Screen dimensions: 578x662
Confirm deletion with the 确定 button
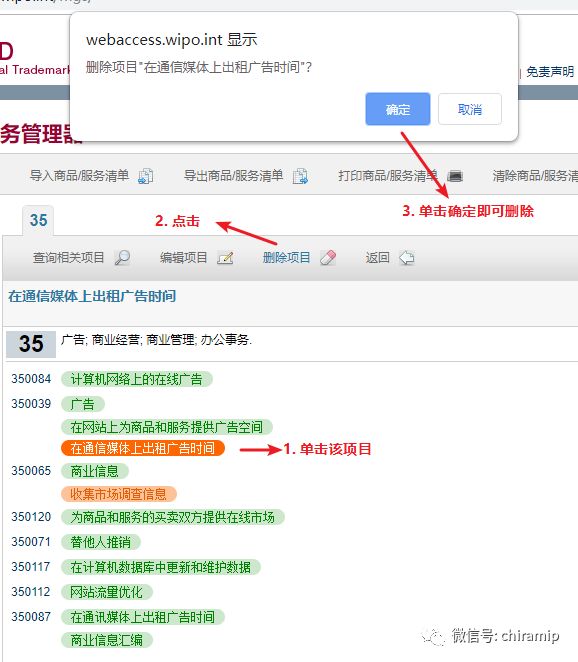[398, 109]
